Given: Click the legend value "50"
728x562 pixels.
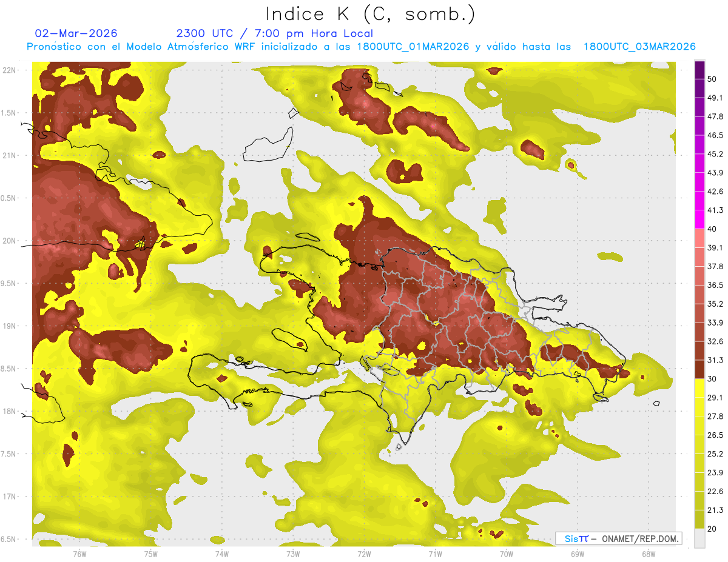Looking at the screenshot, I should tap(713, 79).
